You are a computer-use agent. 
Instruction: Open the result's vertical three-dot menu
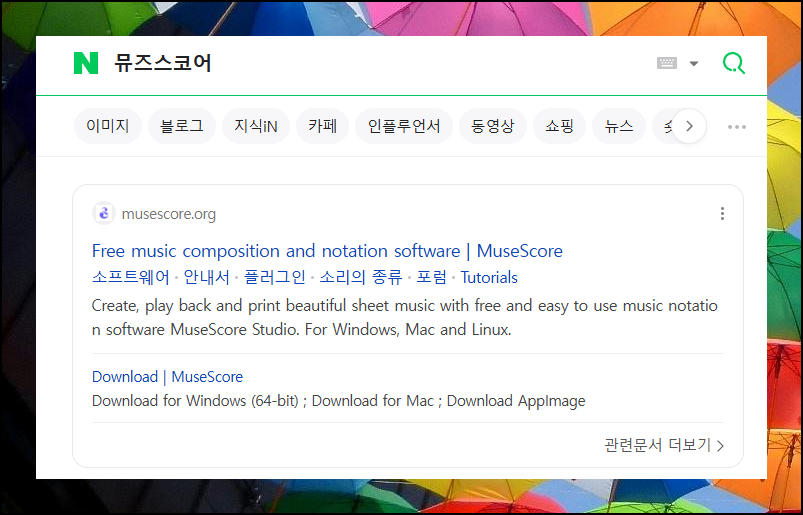coord(722,213)
